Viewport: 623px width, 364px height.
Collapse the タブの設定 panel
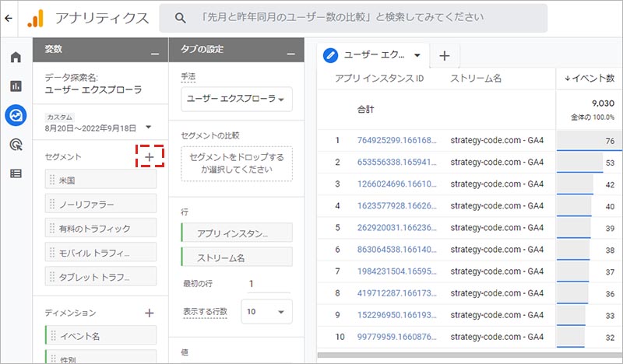291,51
